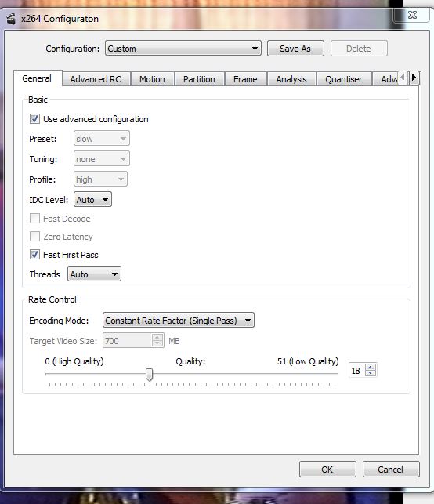Confirm settings with the OK button

click(x=327, y=470)
